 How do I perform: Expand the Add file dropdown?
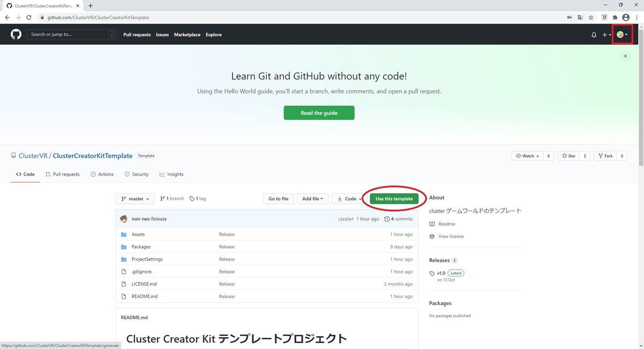coord(312,199)
